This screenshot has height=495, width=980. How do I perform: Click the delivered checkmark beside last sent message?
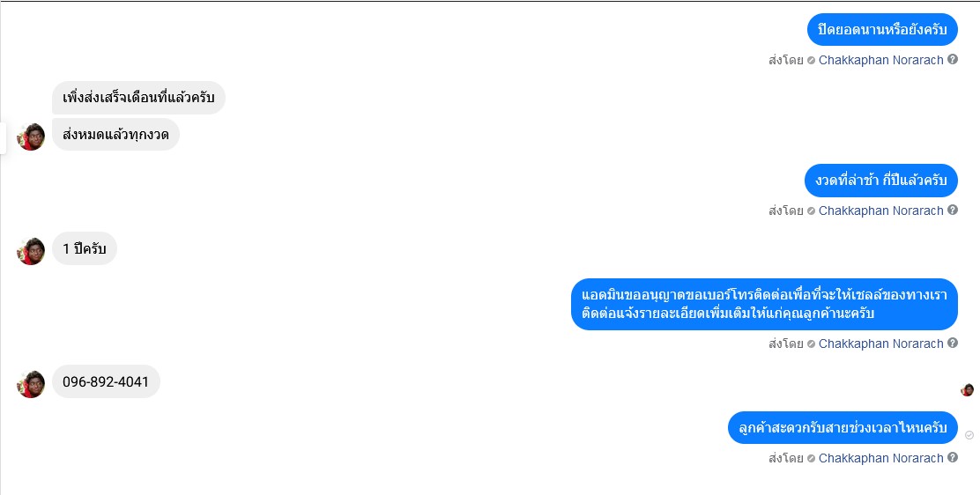(x=969, y=435)
